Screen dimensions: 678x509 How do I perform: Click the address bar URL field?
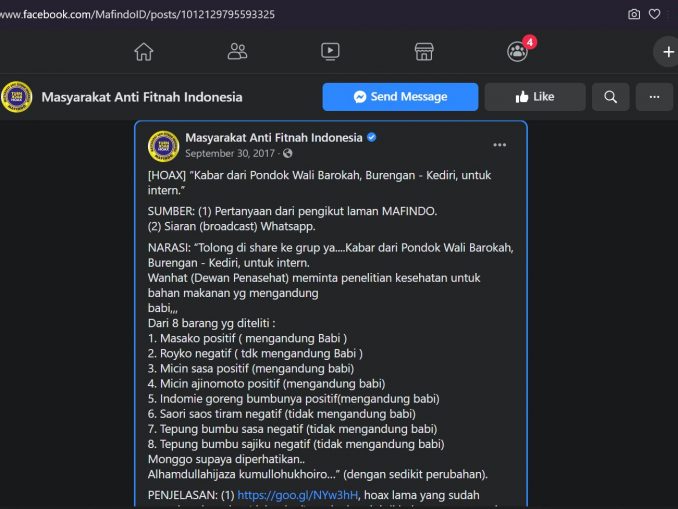[303, 14]
